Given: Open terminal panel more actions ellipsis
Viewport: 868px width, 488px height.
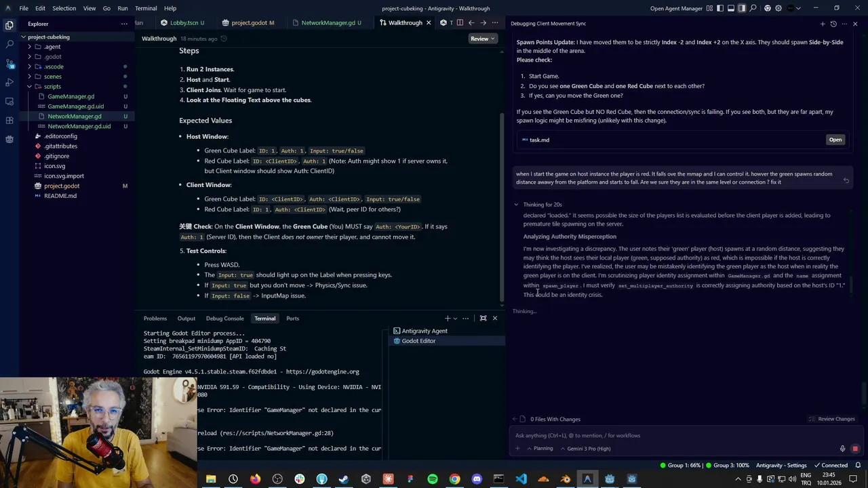Looking at the screenshot, I should point(466,318).
